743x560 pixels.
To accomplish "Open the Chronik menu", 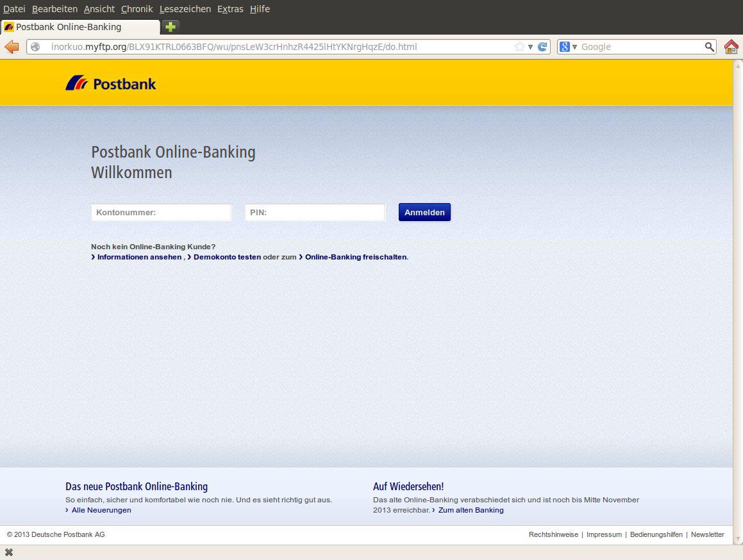I will (137, 9).
